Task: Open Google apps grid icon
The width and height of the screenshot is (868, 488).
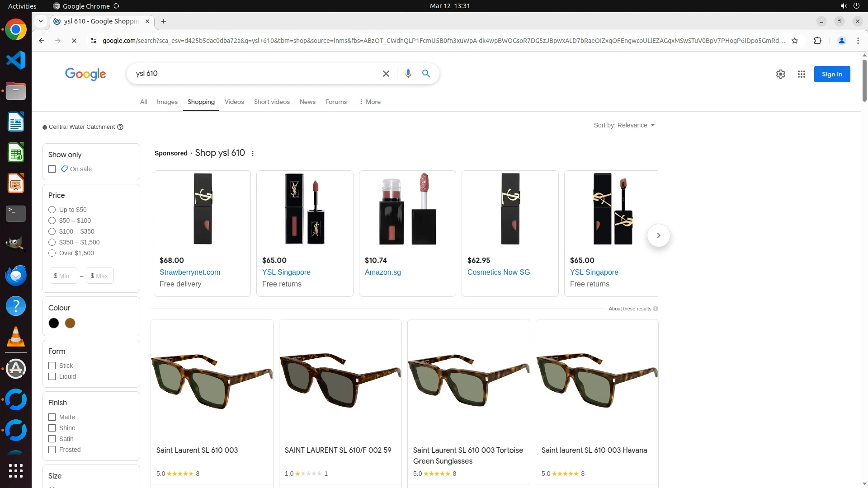Action: [x=801, y=74]
